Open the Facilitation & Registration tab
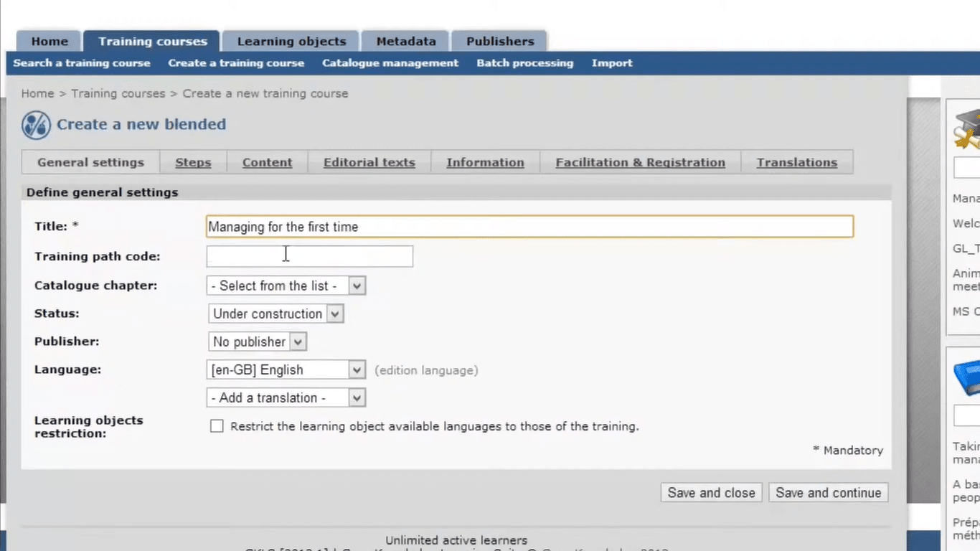The width and height of the screenshot is (980, 551). [640, 162]
